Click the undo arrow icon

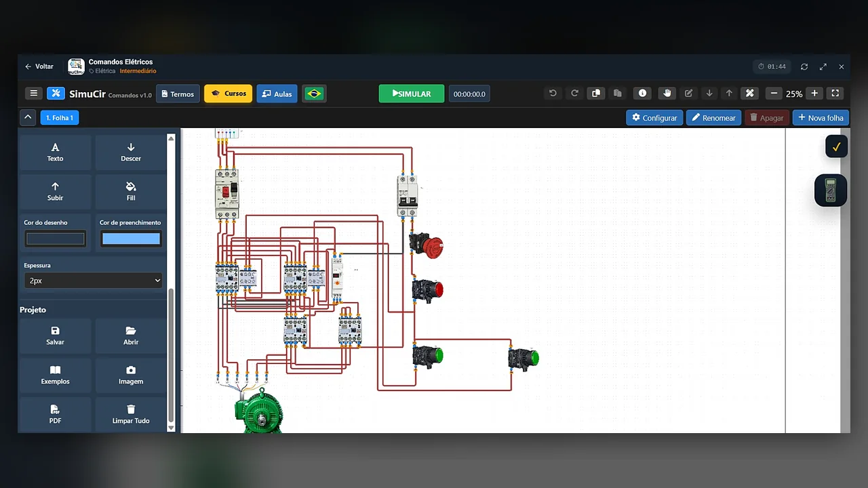click(553, 94)
